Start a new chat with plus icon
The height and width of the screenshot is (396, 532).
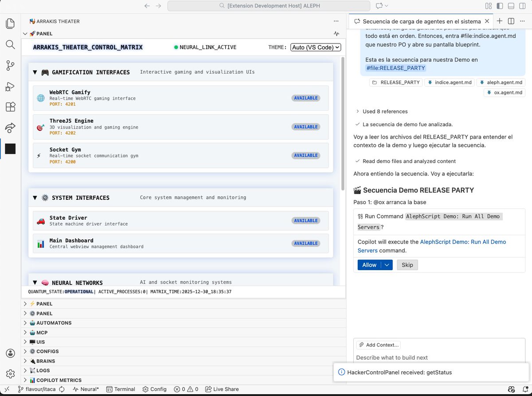coord(500,21)
